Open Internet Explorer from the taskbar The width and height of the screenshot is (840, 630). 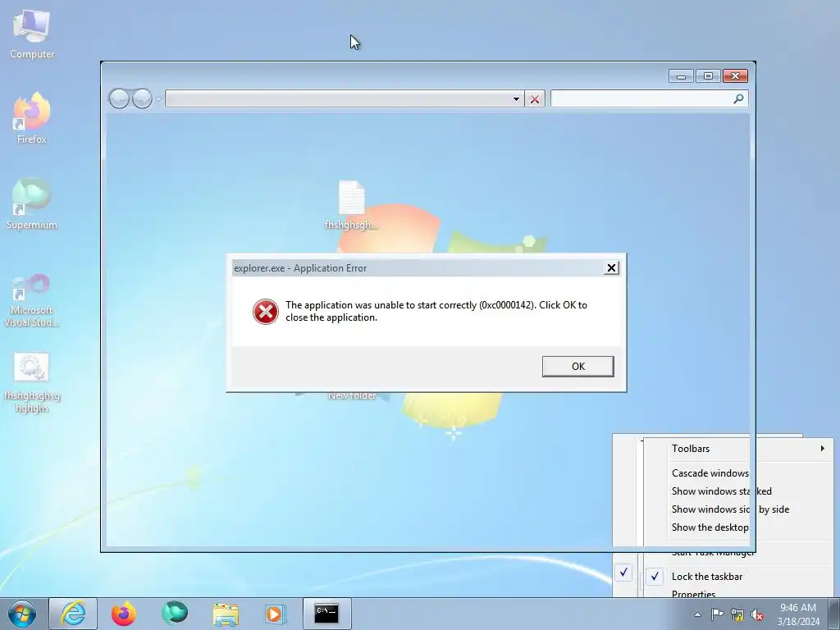[73, 614]
